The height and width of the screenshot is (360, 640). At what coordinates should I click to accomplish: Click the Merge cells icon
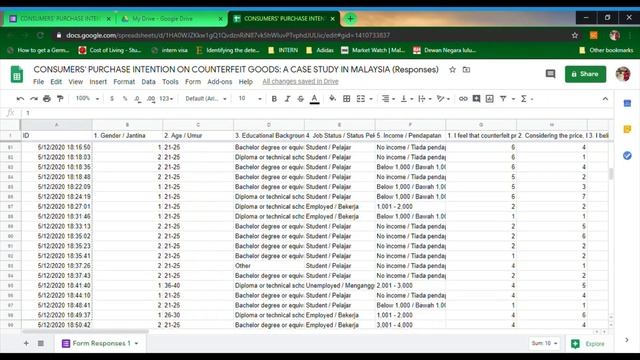click(x=361, y=99)
